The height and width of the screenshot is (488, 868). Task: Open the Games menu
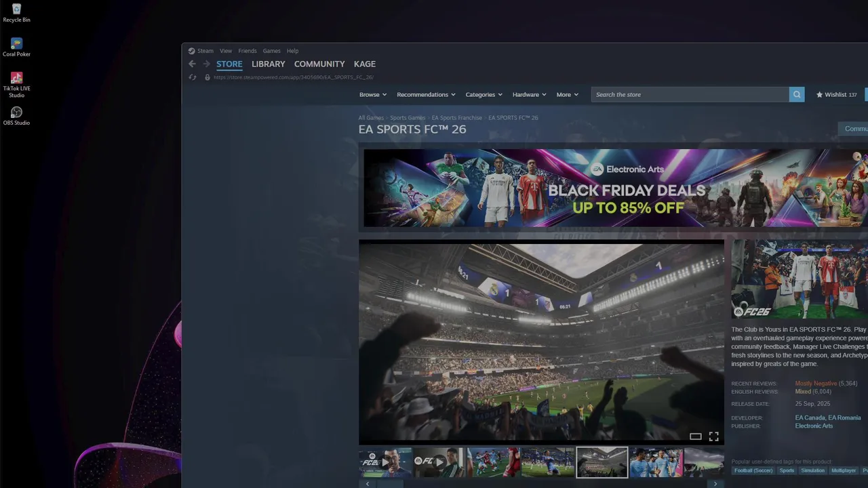(x=272, y=51)
